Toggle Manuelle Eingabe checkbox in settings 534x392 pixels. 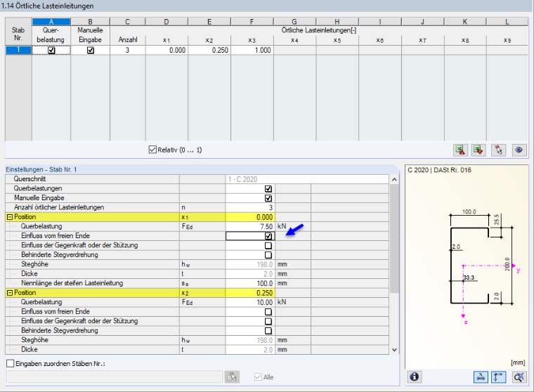pyautogui.click(x=268, y=198)
